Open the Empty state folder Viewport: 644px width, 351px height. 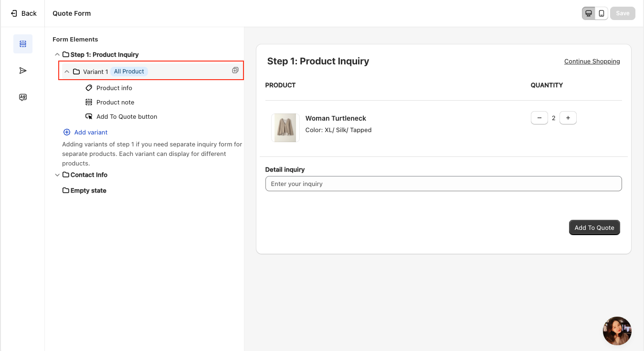coord(88,190)
